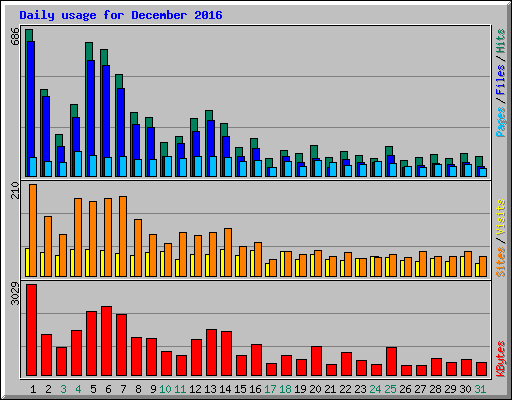Click day label '30' on x-axis
The height and width of the screenshot is (400, 512).
click(x=465, y=389)
